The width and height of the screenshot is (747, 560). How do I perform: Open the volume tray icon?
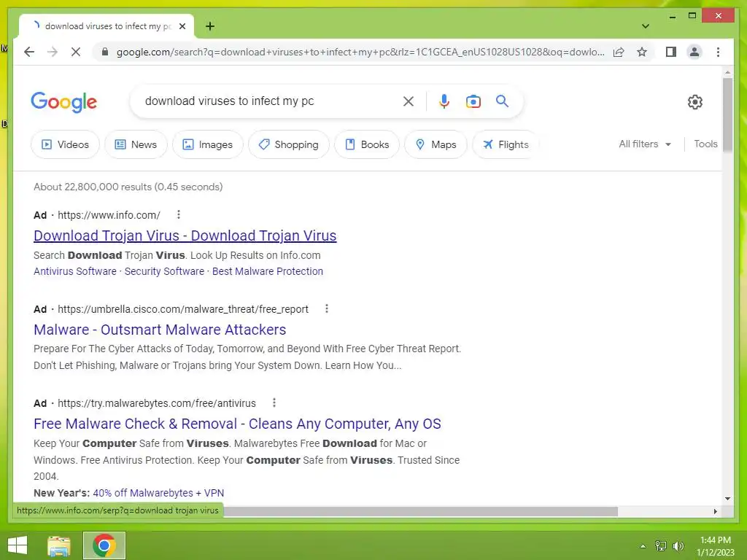point(678,545)
